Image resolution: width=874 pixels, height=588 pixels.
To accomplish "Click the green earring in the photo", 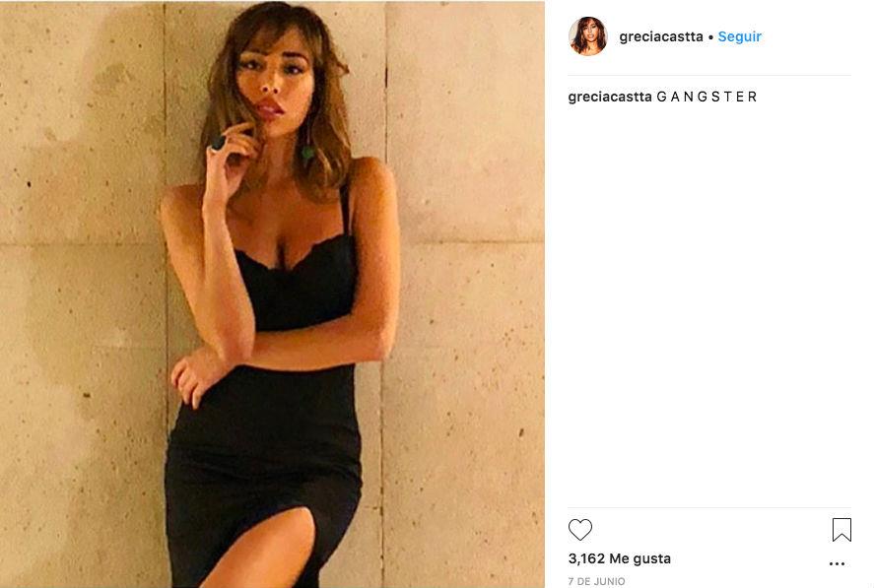I will click(x=307, y=152).
